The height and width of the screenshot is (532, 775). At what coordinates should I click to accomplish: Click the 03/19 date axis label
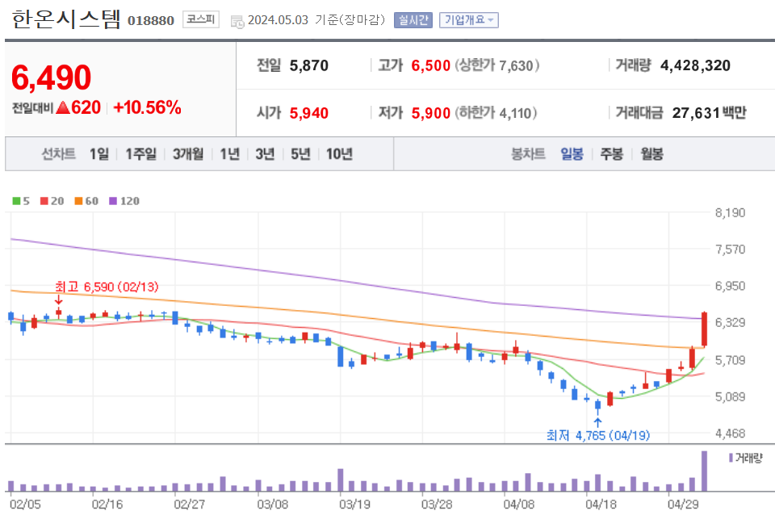[x=354, y=505]
